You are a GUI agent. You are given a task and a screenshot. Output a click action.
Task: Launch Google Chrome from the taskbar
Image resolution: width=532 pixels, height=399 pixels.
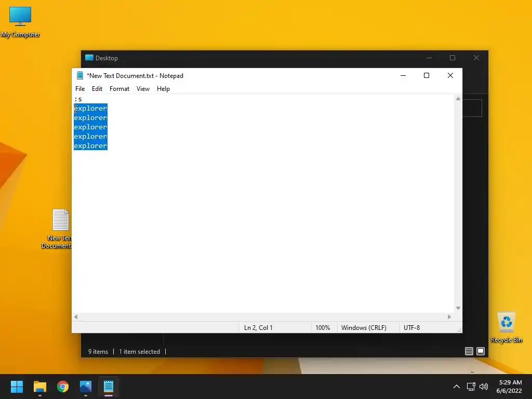pos(63,387)
